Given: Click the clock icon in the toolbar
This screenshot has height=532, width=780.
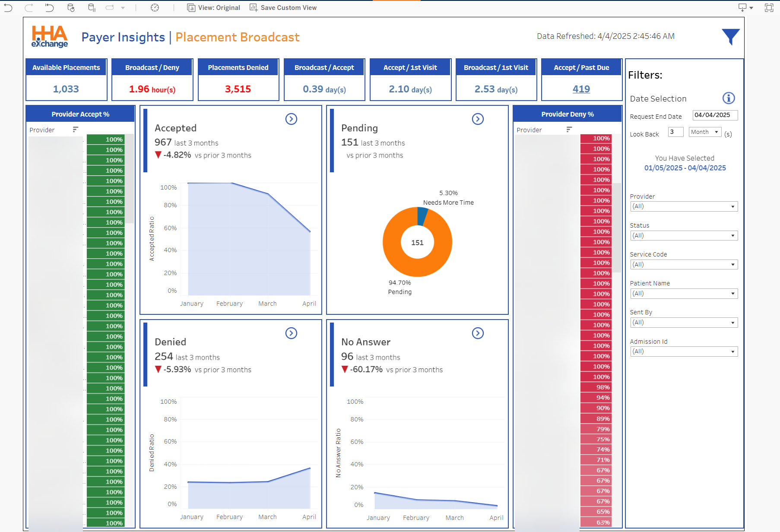Looking at the screenshot, I should pos(154,8).
